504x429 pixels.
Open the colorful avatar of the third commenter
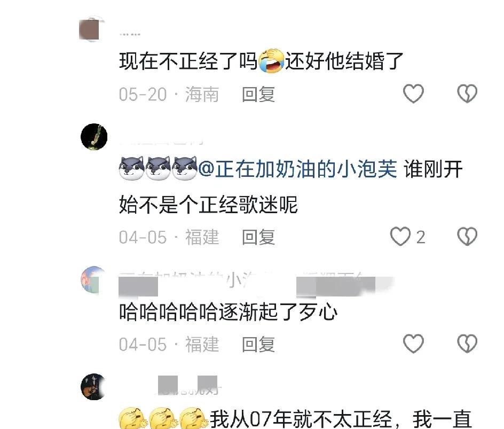pyautogui.click(x=94, y=279)
